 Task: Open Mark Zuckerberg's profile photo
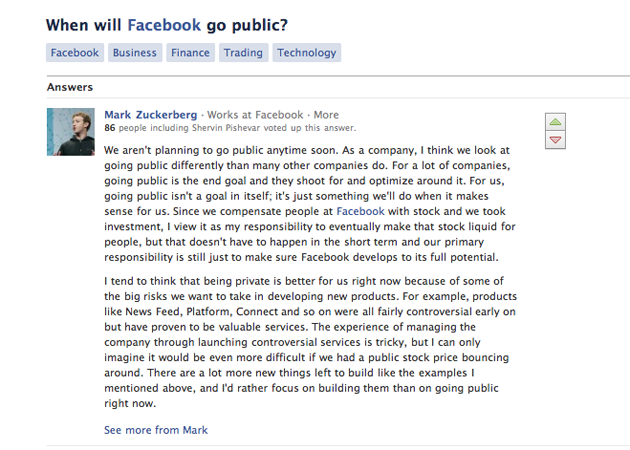(70, 132)
